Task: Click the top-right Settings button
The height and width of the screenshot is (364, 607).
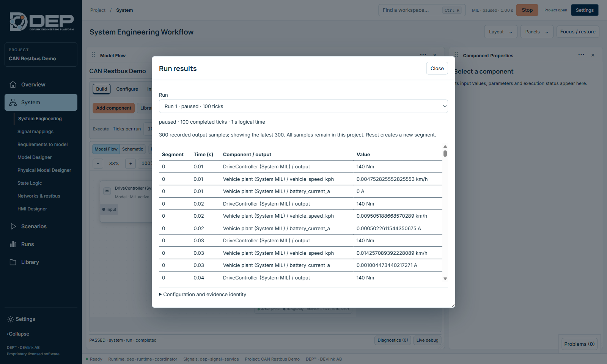Action: point(585,10)
